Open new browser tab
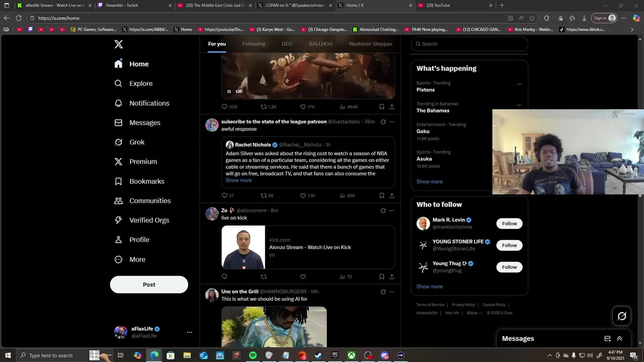644x362 pixels. (x=502, y=6)
